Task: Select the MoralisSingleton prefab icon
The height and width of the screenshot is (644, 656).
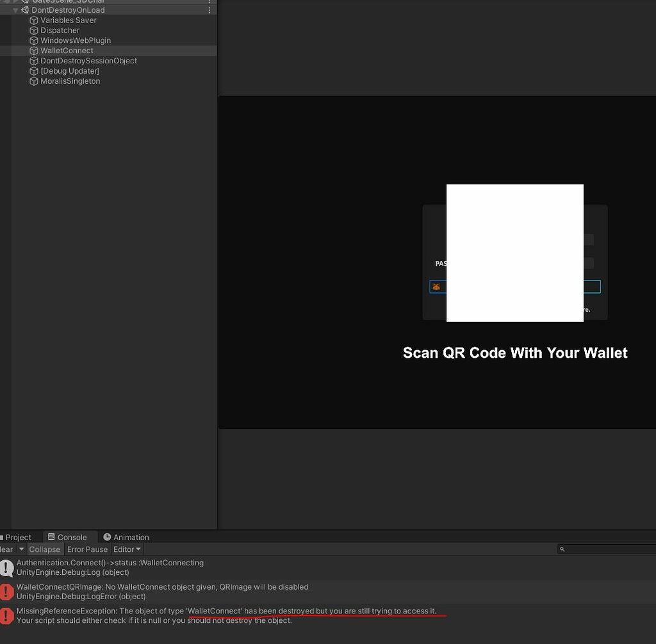Action: pyautogui.click(x=33, y=81)
